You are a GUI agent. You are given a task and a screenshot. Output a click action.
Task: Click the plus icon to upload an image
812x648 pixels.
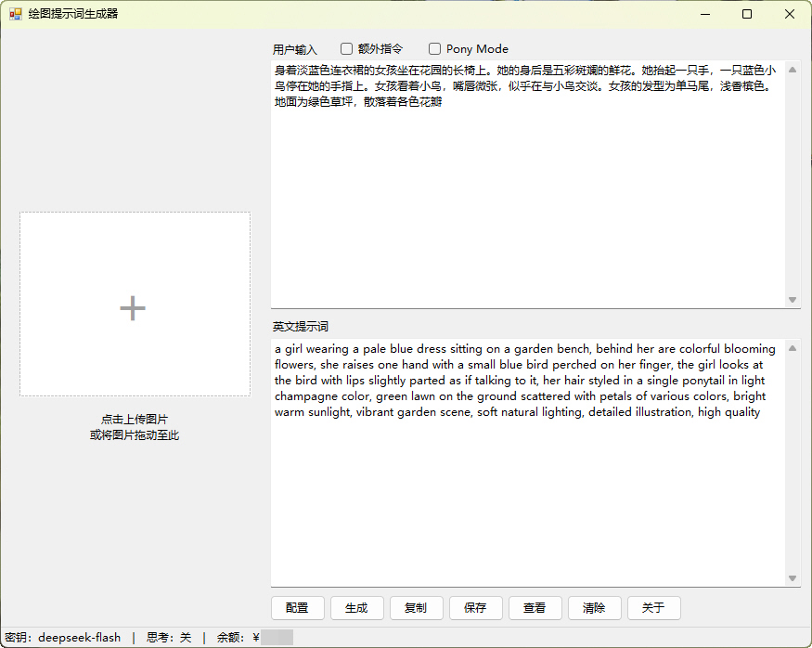click(x=133, y=308)
